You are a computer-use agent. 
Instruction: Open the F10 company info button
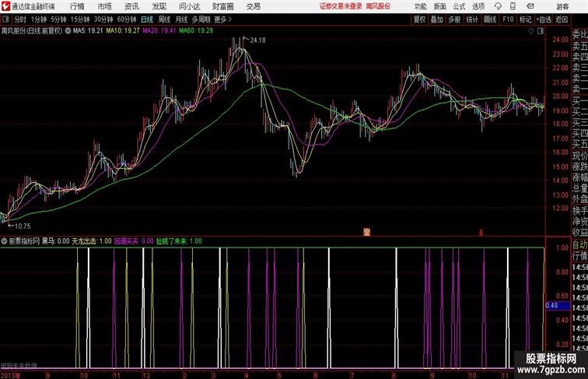[x=508, y=19]
